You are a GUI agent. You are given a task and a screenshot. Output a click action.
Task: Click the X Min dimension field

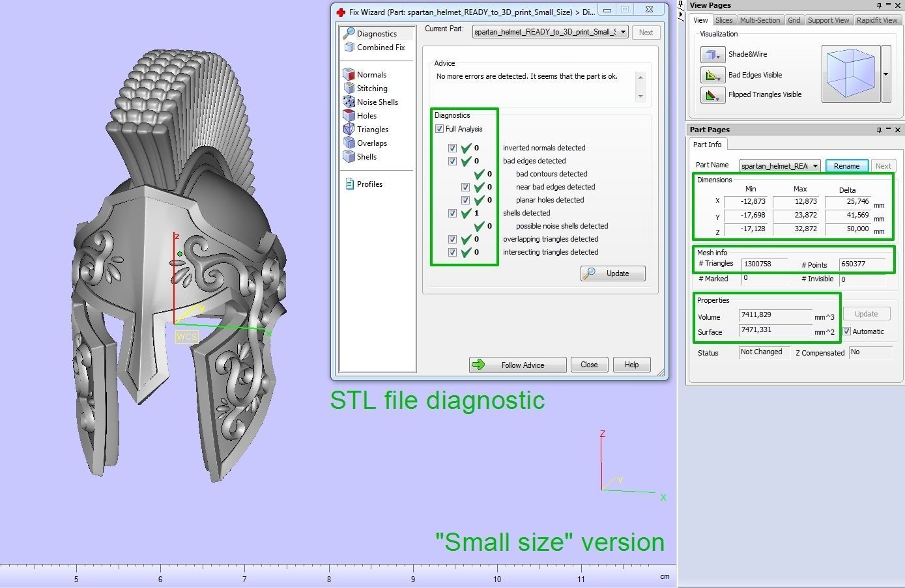(x=746, y=202)
